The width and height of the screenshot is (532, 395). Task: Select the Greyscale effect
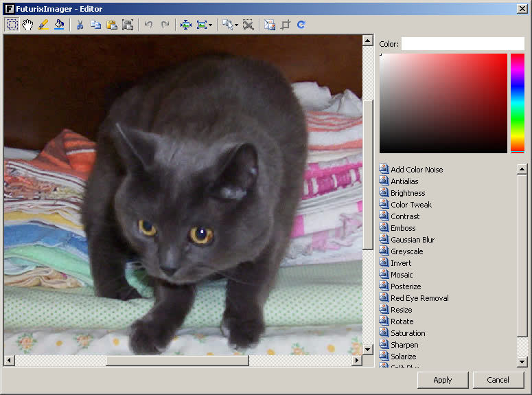[x=406, y=251]
